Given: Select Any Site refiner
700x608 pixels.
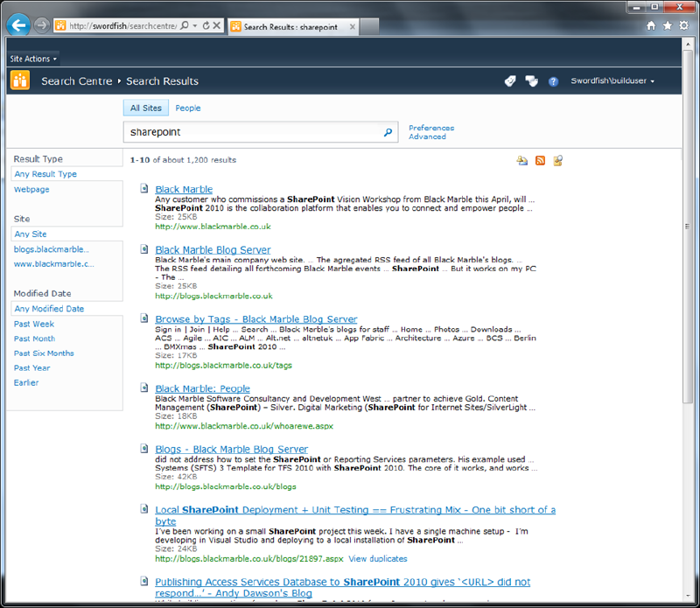Looking at the screenshot, I should [x=31, y=234].
